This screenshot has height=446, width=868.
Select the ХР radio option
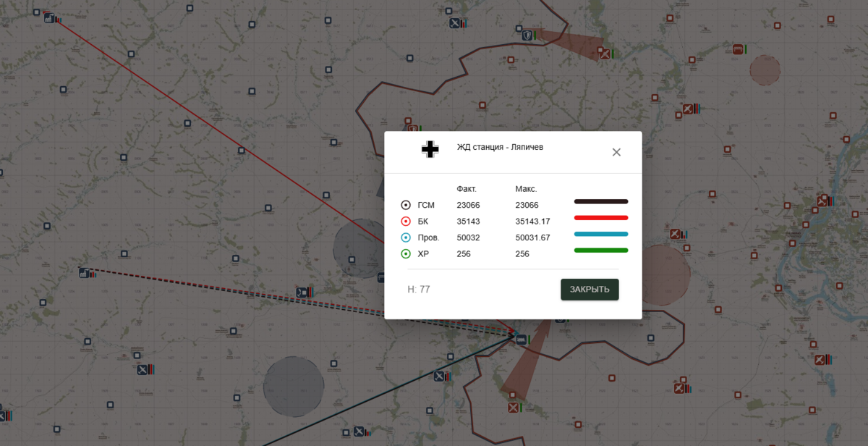406,254
